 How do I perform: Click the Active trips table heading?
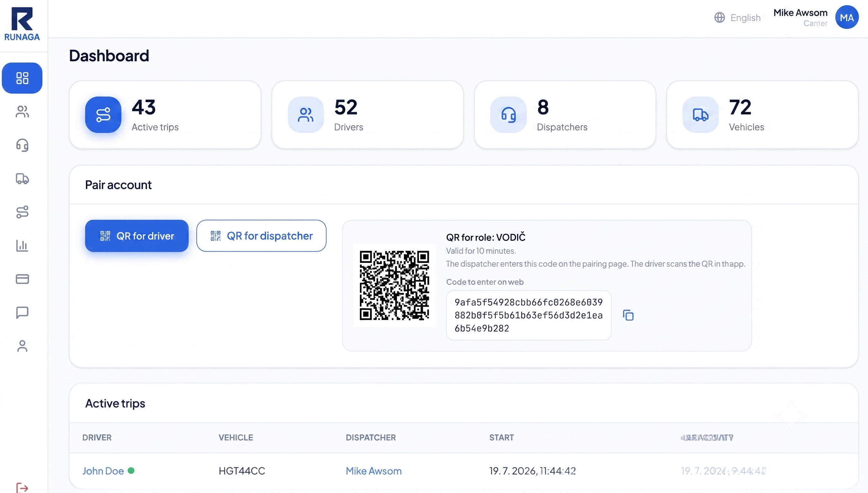[x=115, y=403]
